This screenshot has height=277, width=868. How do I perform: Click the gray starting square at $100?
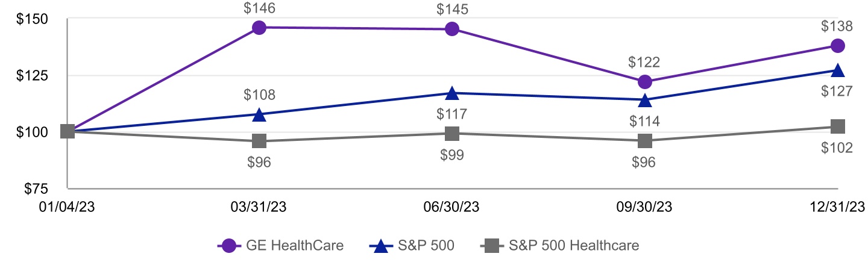coord(68,131)
